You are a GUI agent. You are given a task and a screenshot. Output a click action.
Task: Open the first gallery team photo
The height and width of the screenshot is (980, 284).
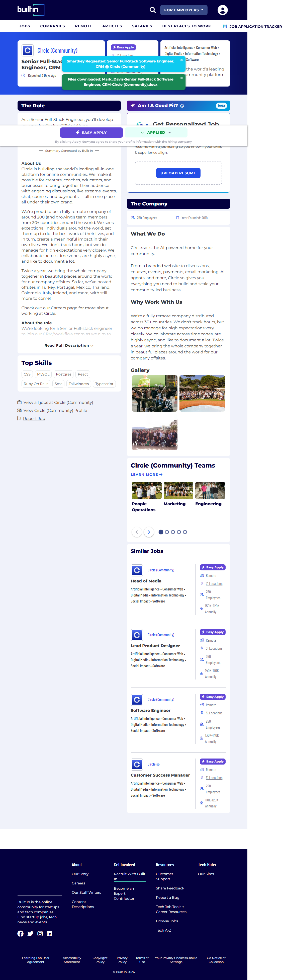(x=154, y=393)
